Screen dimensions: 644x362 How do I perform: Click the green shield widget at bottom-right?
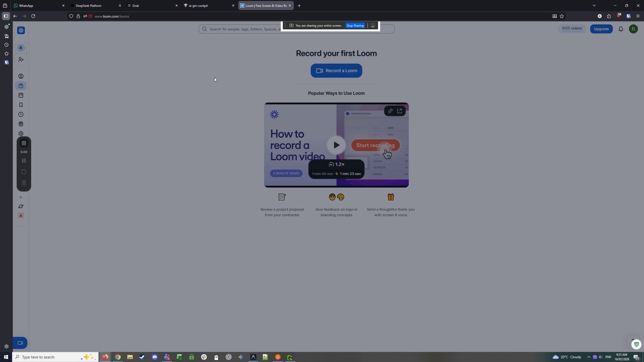(636, 344)
